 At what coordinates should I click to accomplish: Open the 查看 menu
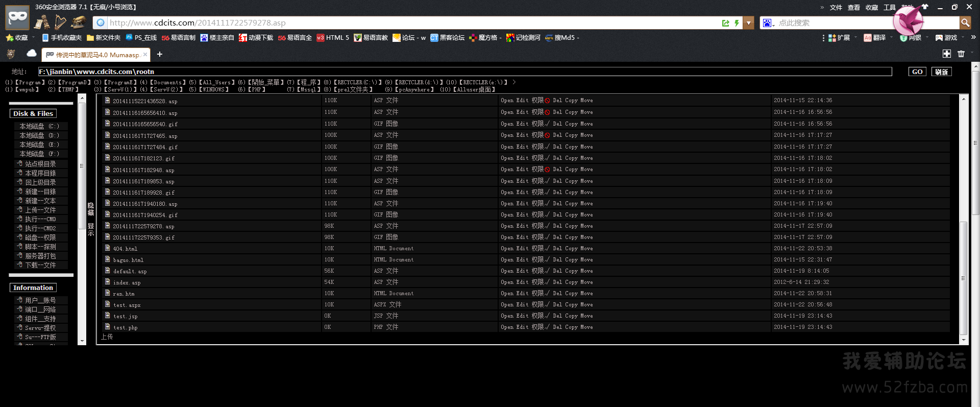[854, 7]
